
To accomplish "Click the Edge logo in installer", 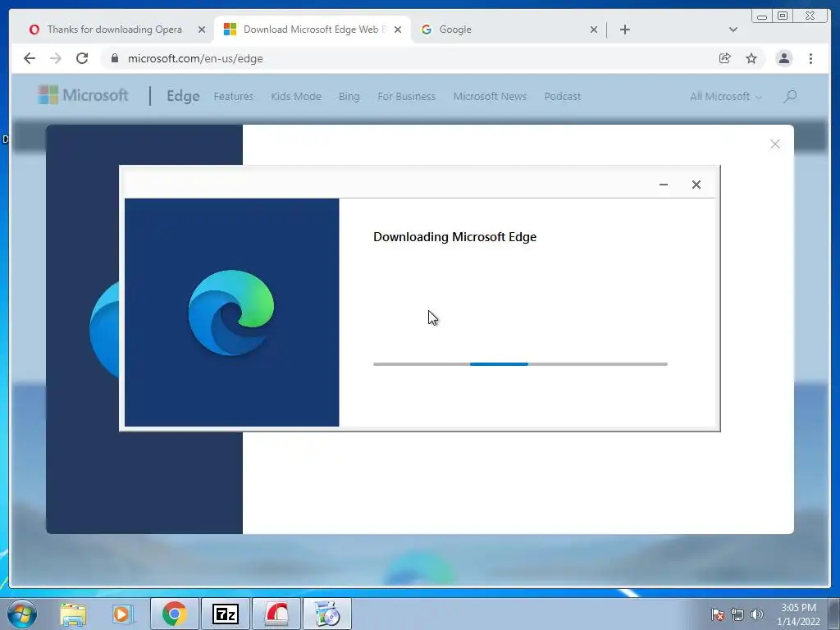I will click(x=231, y=313).
